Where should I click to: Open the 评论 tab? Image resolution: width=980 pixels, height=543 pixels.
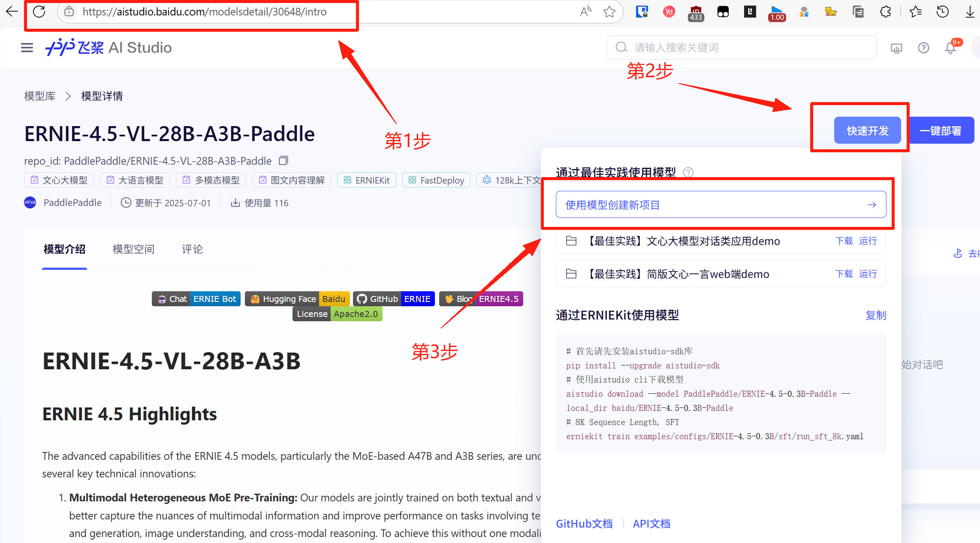point(191,249)
